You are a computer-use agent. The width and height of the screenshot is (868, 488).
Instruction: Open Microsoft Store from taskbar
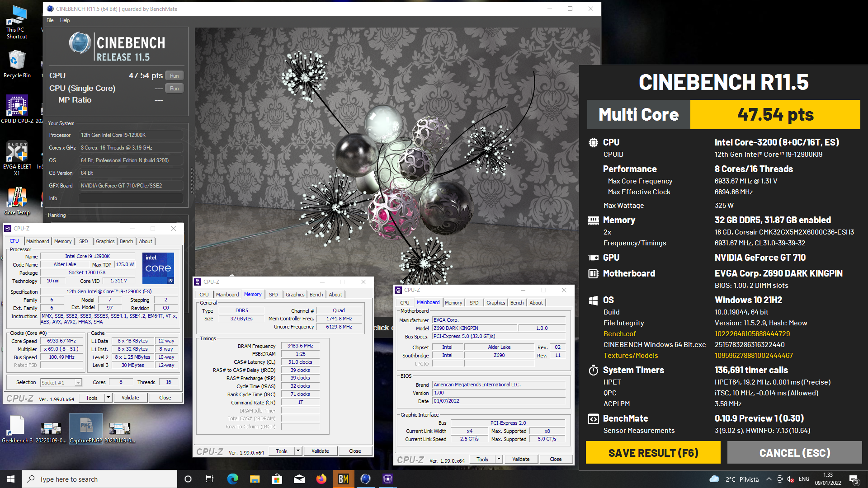point(277,479)
